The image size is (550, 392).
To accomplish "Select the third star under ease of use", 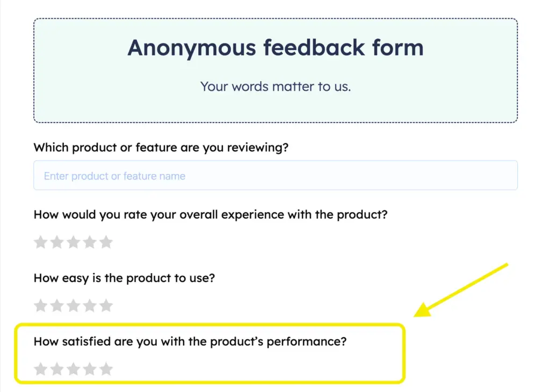I will coord(73,305).
